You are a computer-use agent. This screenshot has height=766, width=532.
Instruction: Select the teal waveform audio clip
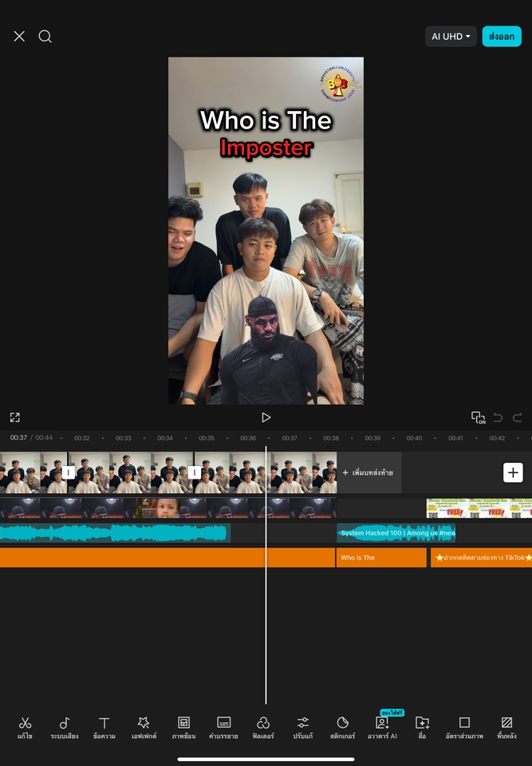coord(116,533)
